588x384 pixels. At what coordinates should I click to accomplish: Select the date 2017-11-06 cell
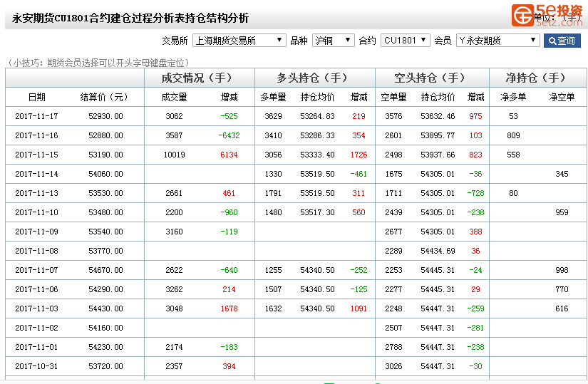tap(37, 289)
